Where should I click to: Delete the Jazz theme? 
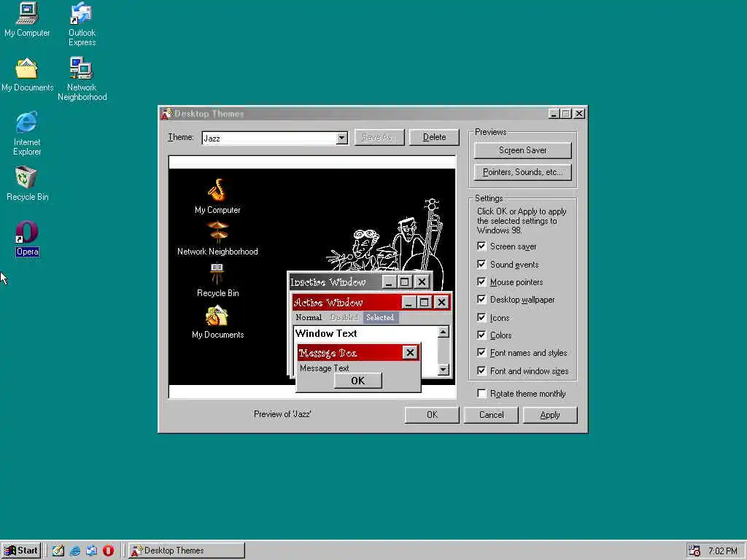[x=435, y=137]
